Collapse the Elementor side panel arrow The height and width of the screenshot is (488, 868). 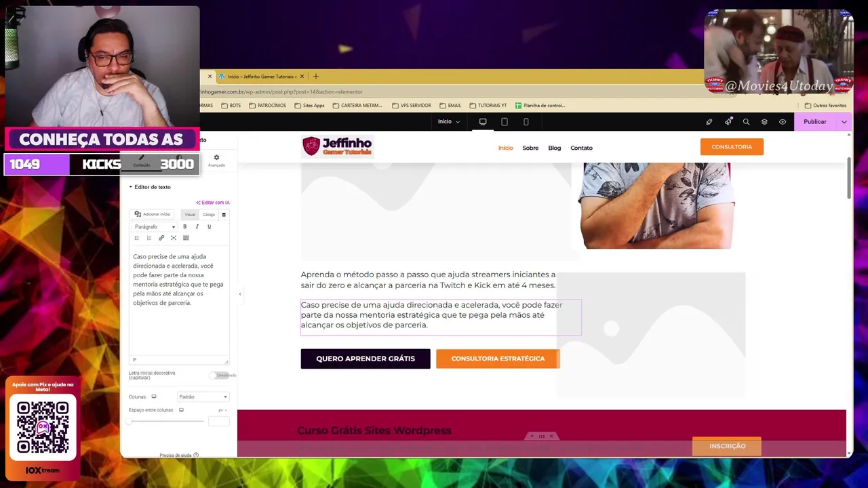pos(239,294)
